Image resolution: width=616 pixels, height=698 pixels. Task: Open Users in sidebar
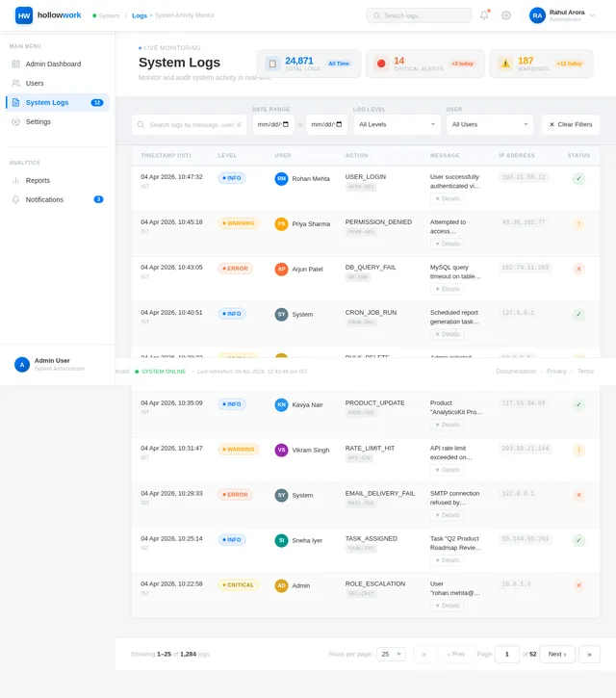tap(58, 83)
